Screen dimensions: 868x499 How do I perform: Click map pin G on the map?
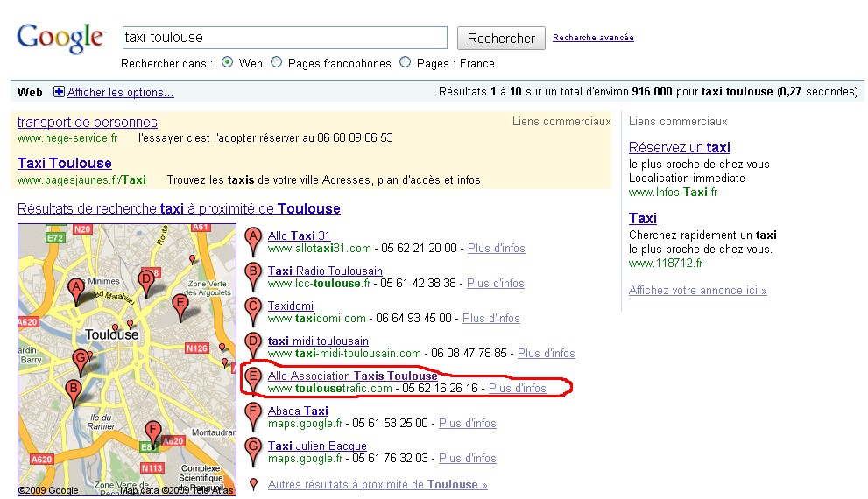(x=81, y=363)
